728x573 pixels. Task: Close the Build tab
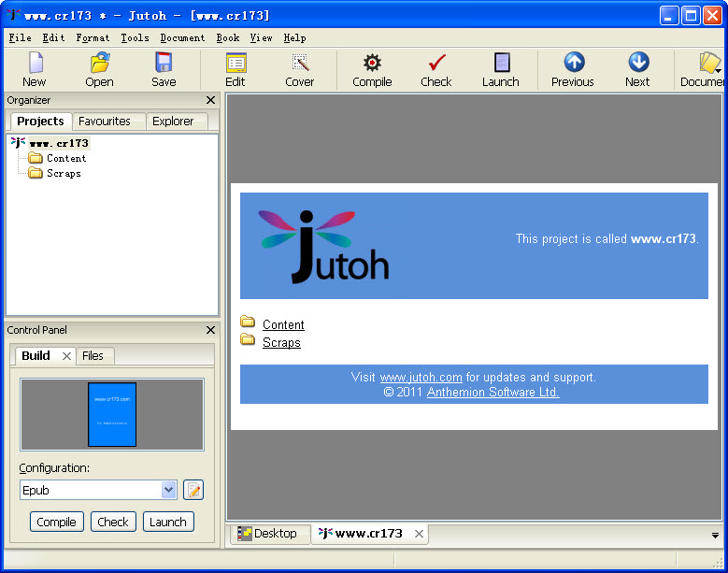pyautogui.click(x=66, y=356)
